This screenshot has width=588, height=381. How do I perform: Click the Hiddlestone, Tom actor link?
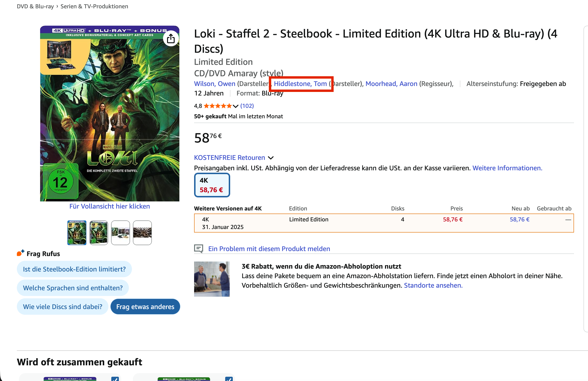(x=300, y=84)
